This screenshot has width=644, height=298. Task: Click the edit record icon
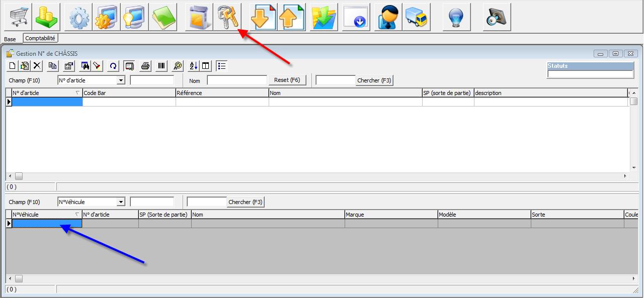[x=25, y=65]
